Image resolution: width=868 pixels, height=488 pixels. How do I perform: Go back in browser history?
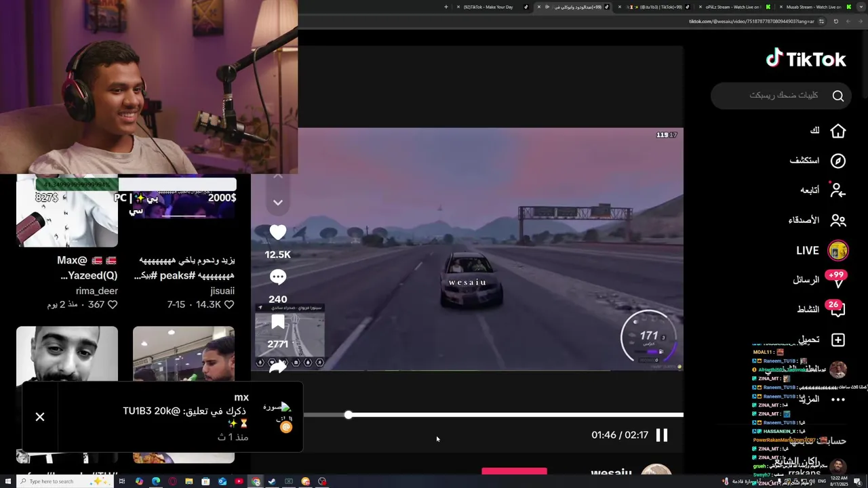click(x=861, y=21)
